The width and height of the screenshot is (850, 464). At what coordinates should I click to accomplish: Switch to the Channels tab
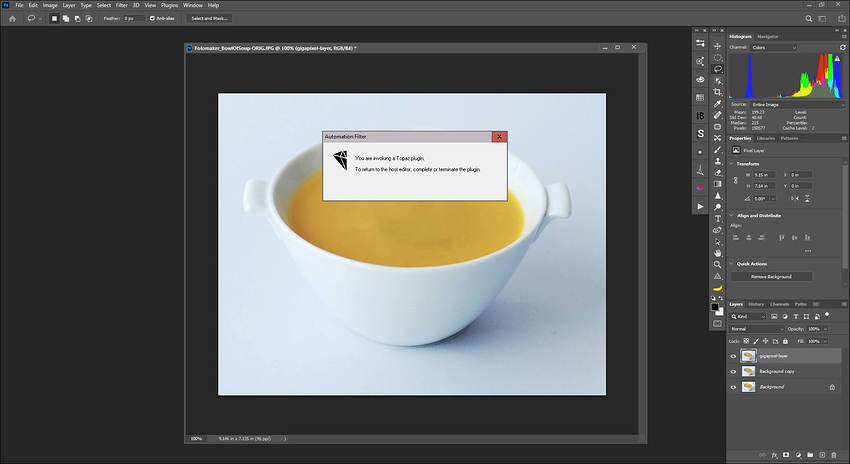[x=779, y=304]
